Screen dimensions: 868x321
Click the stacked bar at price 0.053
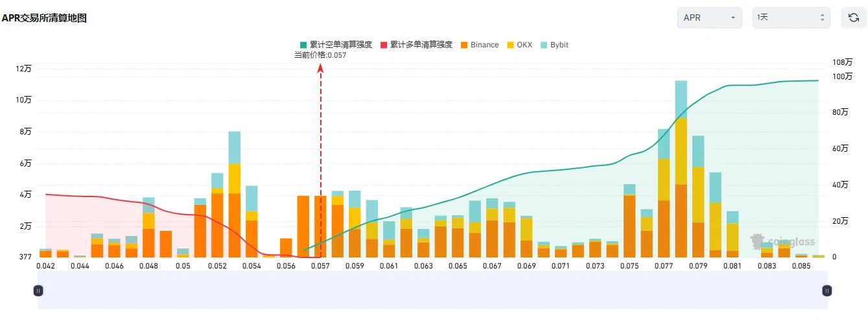tap(234, 195)
